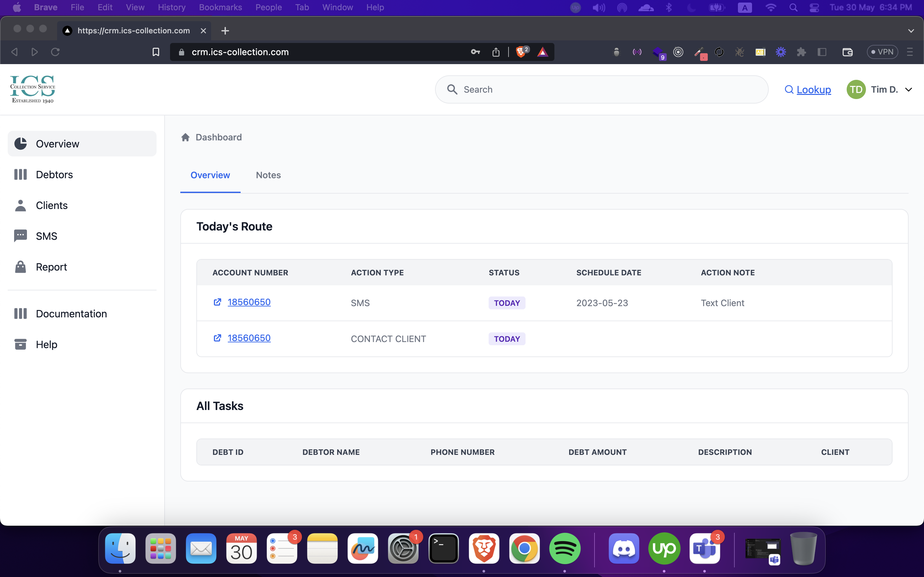Screen dimensions: 924x577
Task: Open Brave Shields icon in address bar
Action: click(521, 52)
